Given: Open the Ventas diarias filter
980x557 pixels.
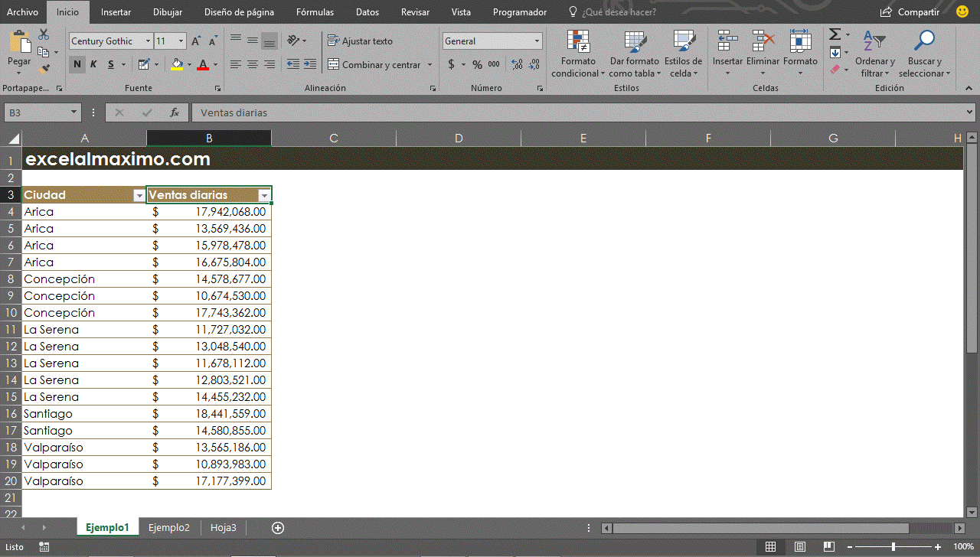Looking at the screenshot, I should (x=264, y=195).
